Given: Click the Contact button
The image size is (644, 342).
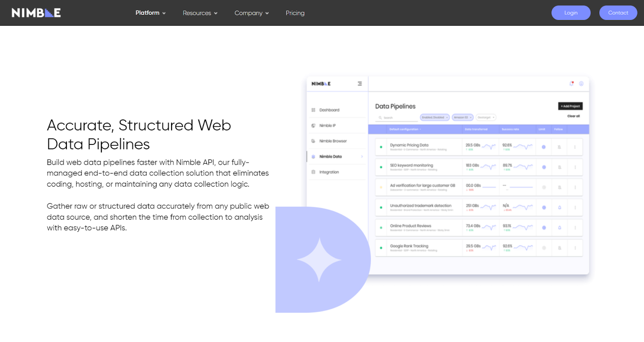Looking at the screenshot, I should click(x=618, y=13).
